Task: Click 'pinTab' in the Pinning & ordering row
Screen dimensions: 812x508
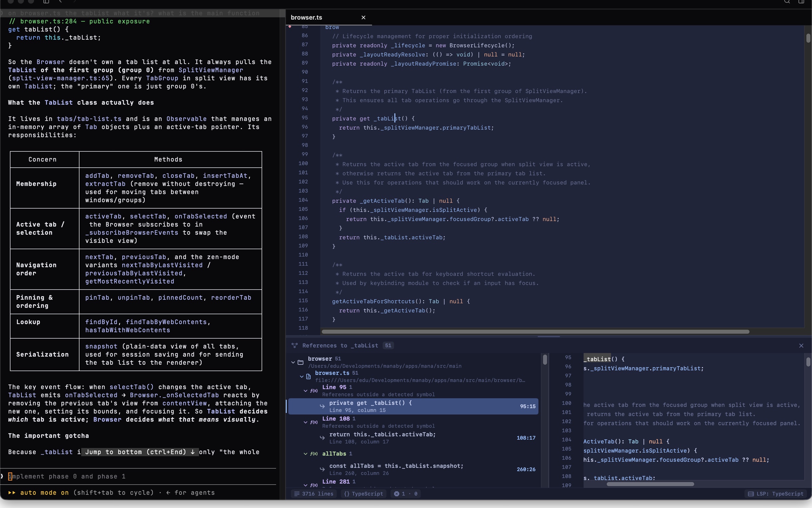Action: pyautogui.click(x=97, y=298)
